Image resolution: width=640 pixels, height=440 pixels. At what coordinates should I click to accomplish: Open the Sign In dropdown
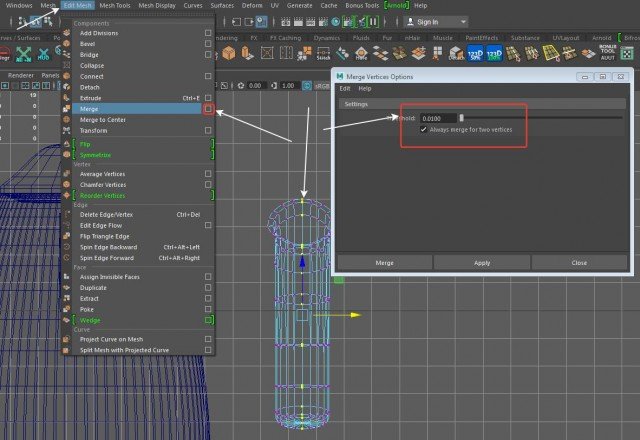pyautogui.click(x=437, y=21)
